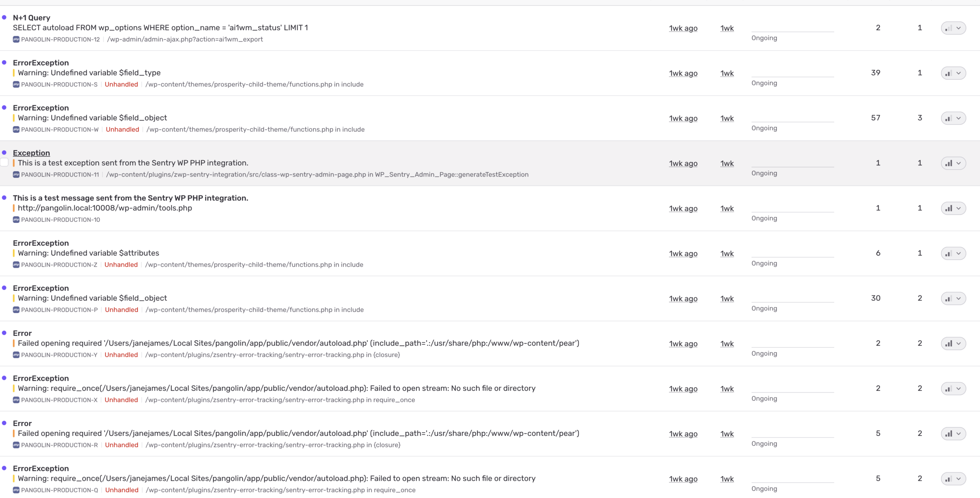Open test message from Sentry WP PHP issue

coord(130,198)
